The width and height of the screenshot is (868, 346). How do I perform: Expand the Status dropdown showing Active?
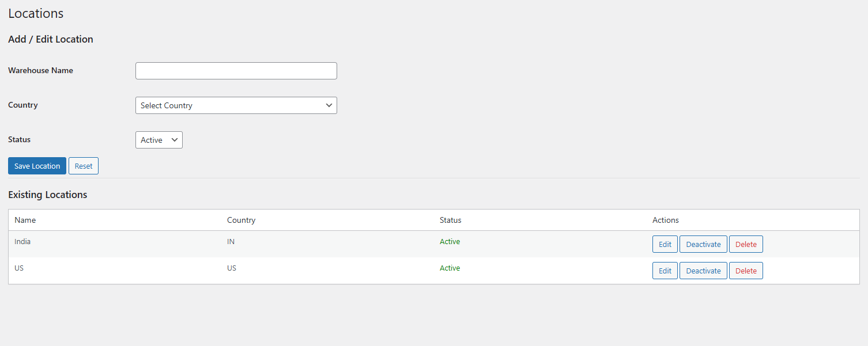(x=158, y=140)
